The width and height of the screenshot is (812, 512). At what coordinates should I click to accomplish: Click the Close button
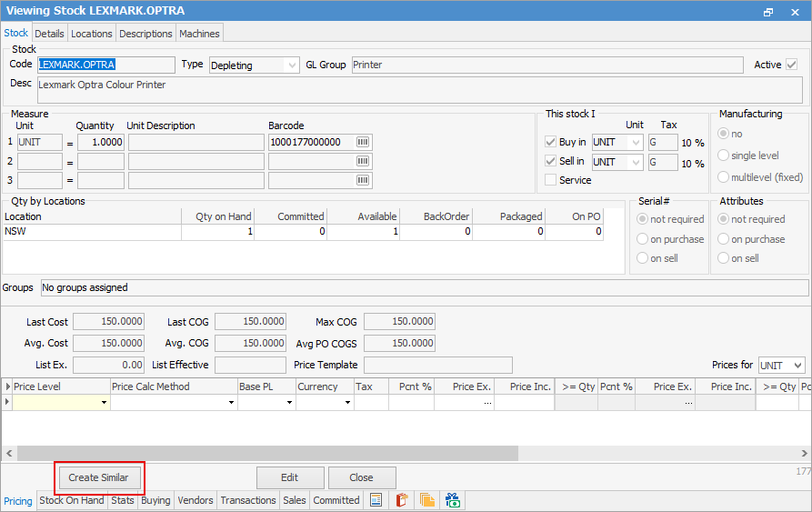tap(361, 477)
